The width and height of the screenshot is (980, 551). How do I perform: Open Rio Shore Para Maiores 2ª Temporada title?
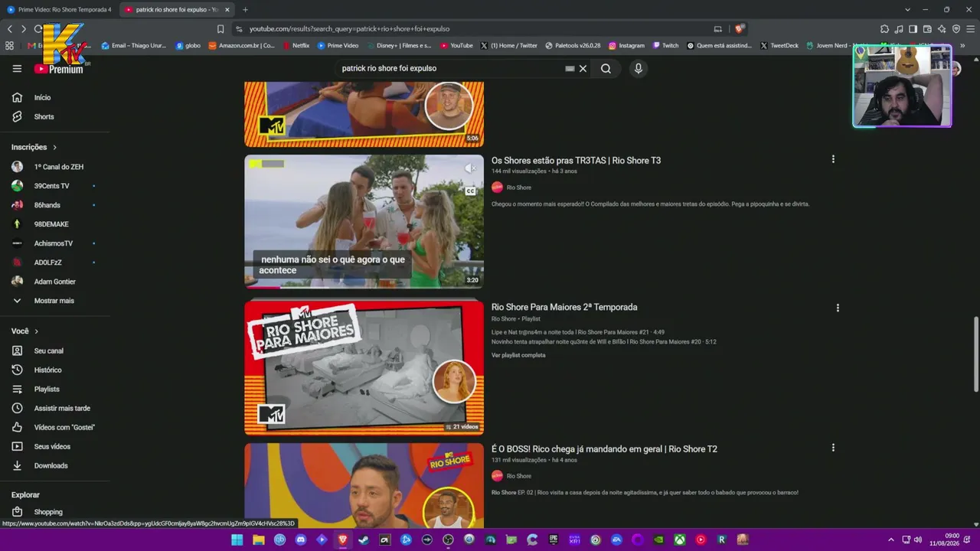tap(564, 307)
